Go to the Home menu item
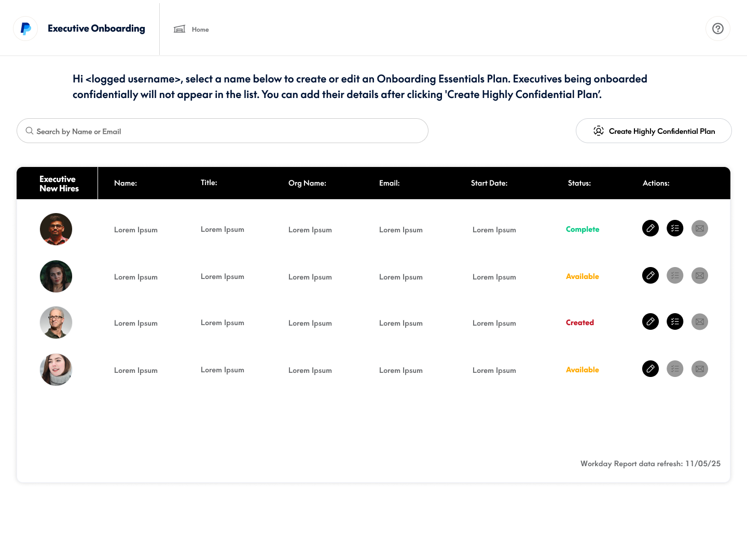The image size is (747, 560). 200,30
